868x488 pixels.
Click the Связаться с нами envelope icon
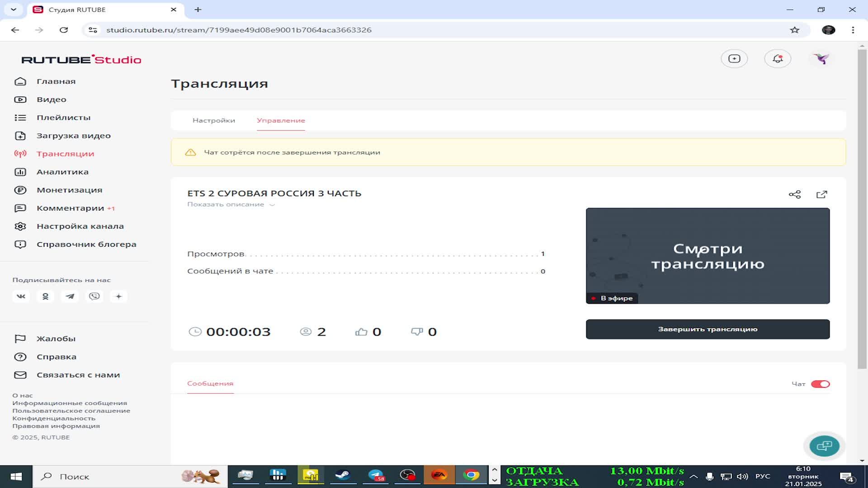tap(20, 375)
